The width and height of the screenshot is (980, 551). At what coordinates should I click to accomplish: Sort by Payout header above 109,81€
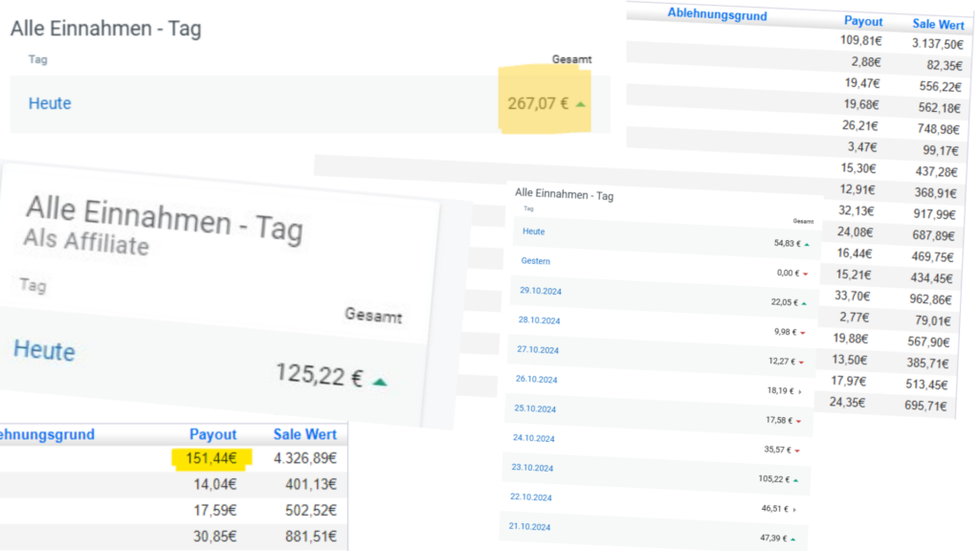click(863, 21)
